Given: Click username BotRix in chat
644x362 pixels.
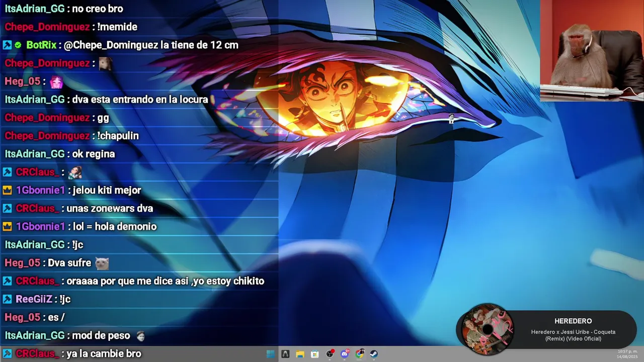Looking at the screenshot, I should (41, 45).
